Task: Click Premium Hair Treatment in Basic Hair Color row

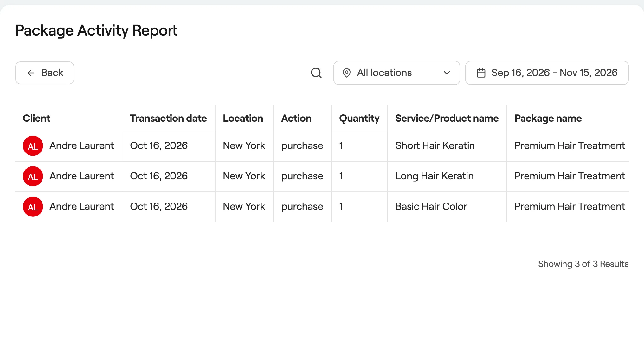Action: pyautogui.click(x=570, y=206)
